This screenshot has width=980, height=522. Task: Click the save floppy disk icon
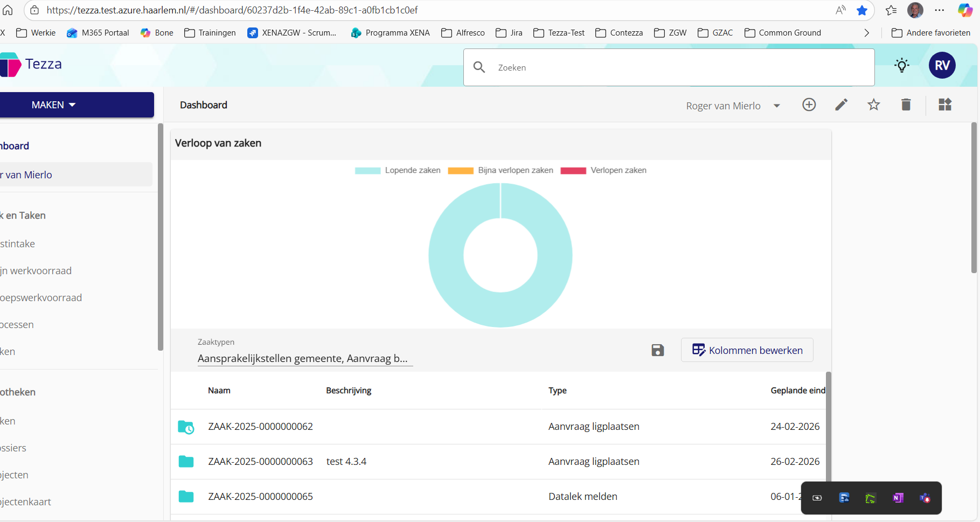[657, 351]
